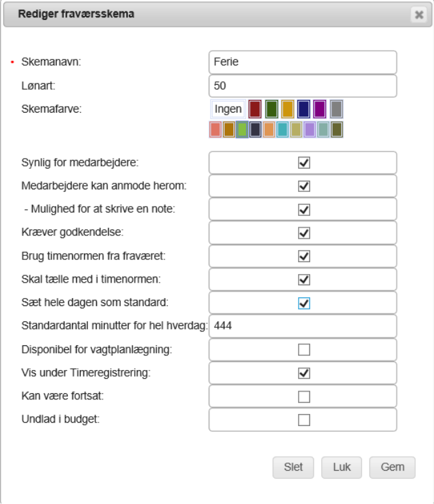434x504 pixels.
Task: Choose the navy blue color swatch
Action: [x=304, y=109]
